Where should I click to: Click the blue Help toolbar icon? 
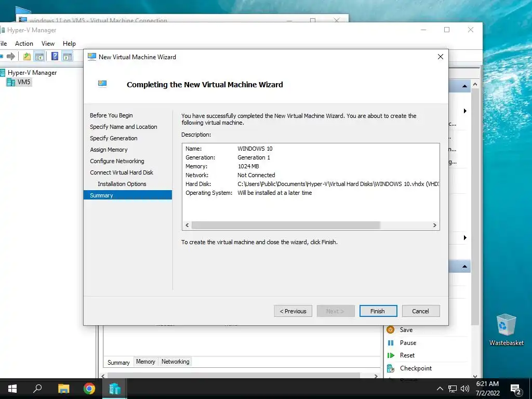click(55, 56)
